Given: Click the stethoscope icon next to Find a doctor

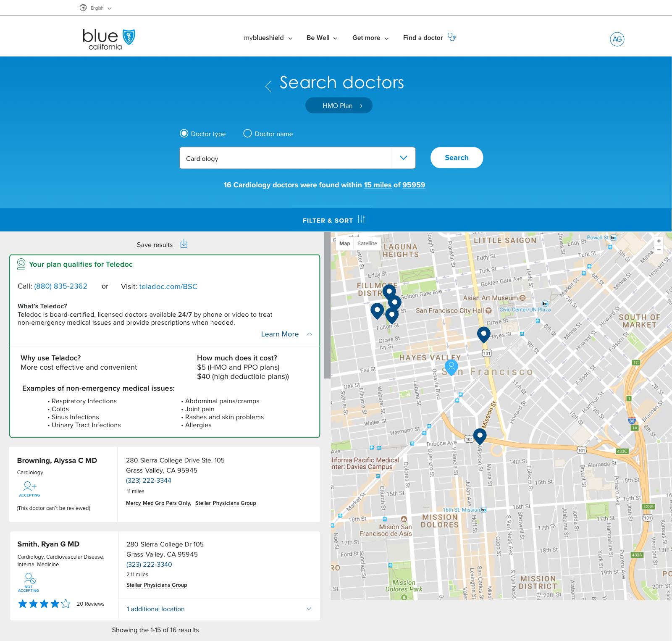Looking at the screenshot, I should click(x=451, y=37).
